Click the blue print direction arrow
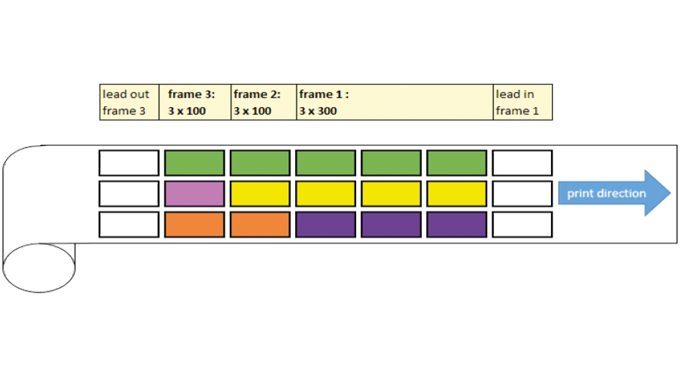The width and height of the screenshot is (680, 380). point(614,193)
